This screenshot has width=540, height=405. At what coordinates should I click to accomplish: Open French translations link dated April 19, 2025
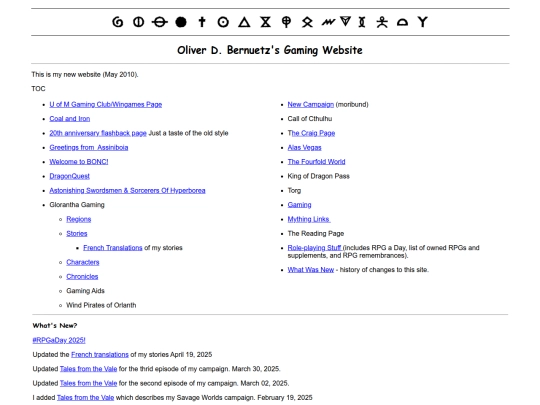[100, 355]
